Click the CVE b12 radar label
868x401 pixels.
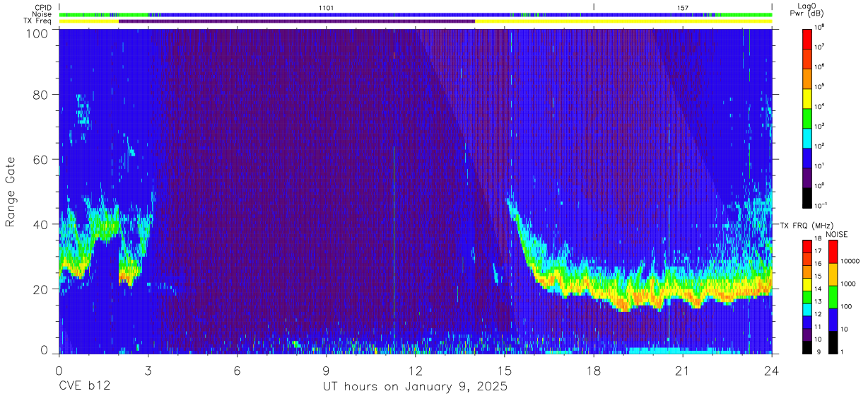[84, 387]
